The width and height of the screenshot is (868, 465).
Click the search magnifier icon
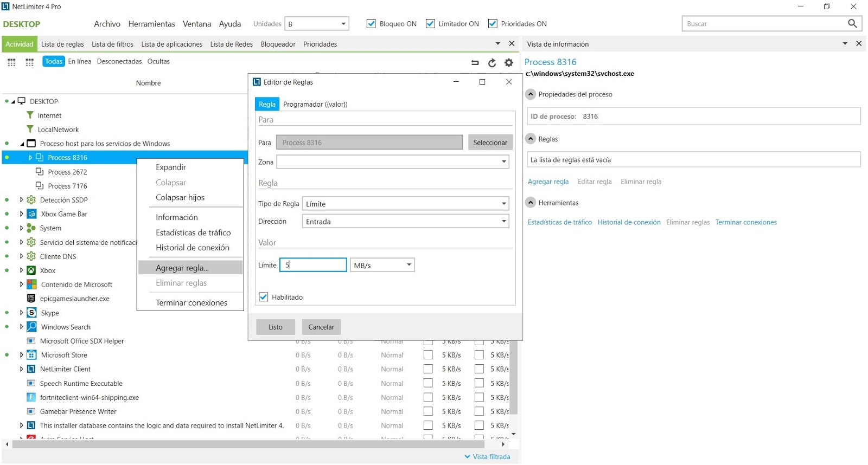(x=852, y=23)
